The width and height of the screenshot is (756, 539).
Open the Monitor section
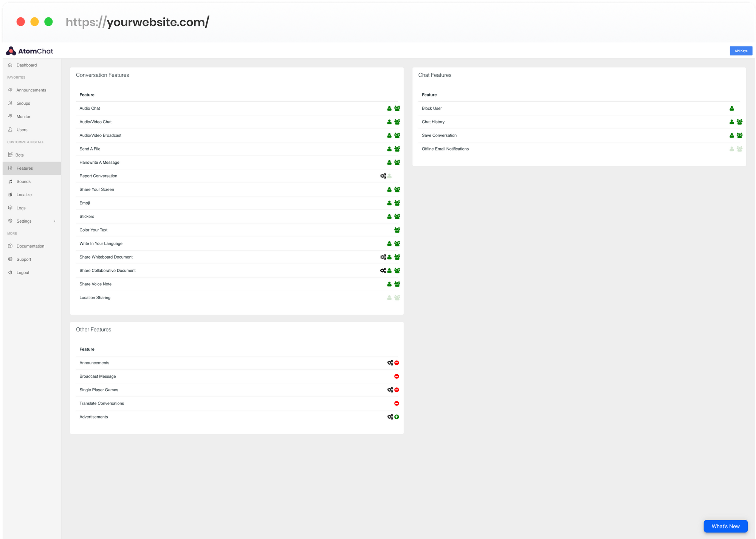(x=23, y=116)
